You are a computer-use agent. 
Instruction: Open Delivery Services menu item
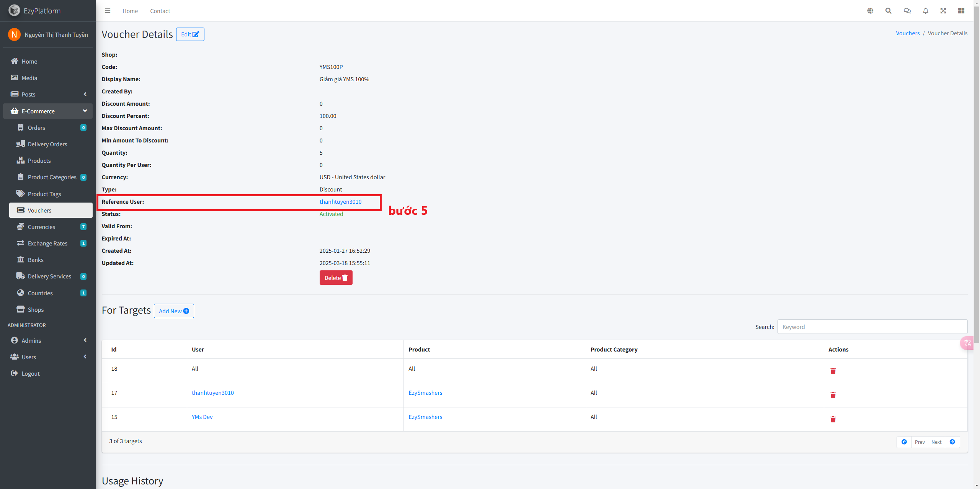coord(51,276)
